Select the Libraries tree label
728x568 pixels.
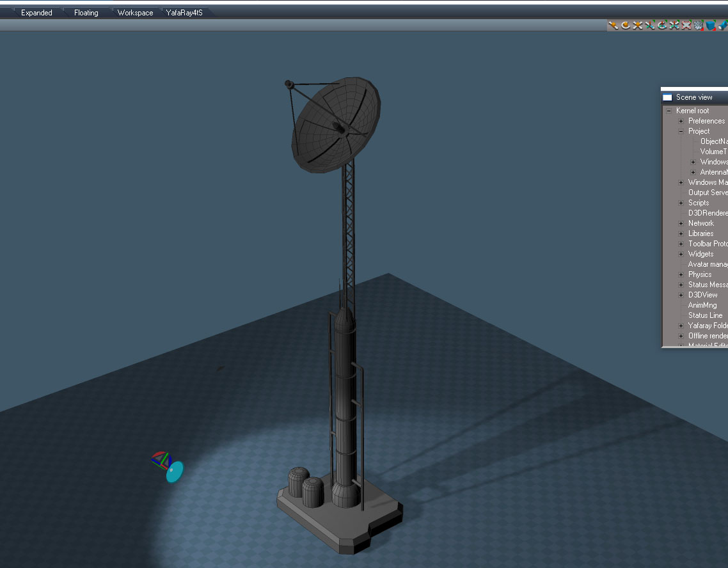point(700,233)
